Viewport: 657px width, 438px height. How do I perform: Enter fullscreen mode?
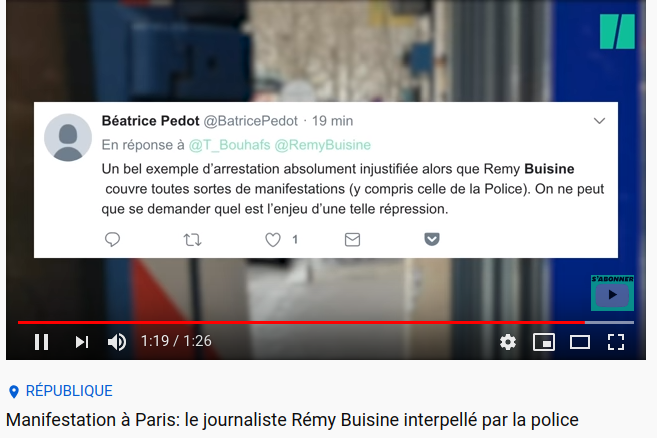(x=616, y=342)
